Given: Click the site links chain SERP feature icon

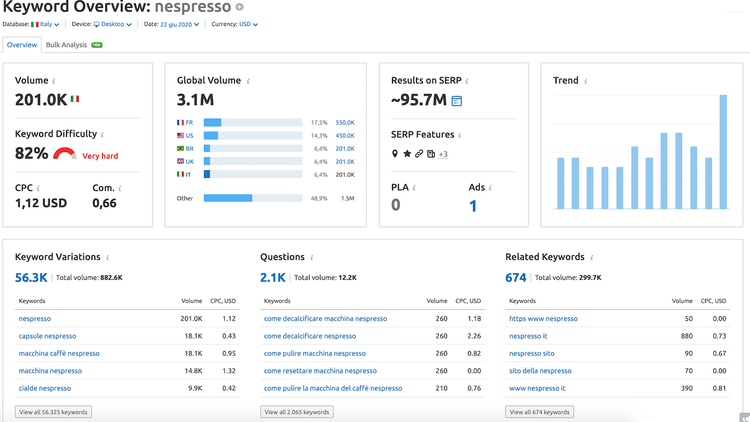Looking at the screenshot, I should (419, 154).
